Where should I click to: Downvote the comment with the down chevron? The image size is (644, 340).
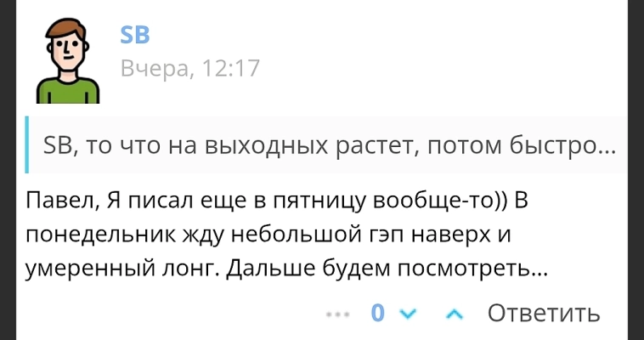tap(410, 314)
